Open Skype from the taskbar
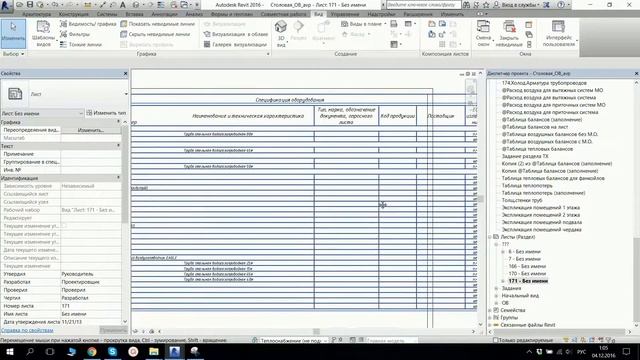This screenshot has height=360, width=640. pyautogui.click(x=113, y=351)
